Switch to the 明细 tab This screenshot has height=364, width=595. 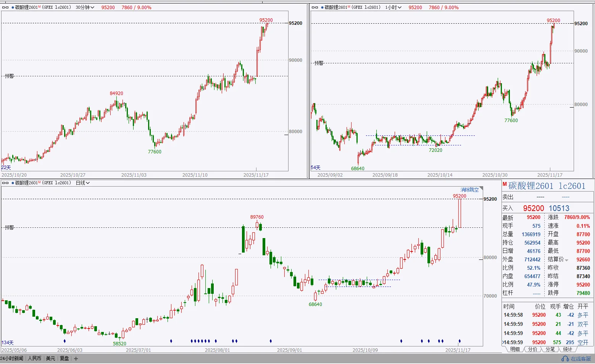click(x=515, y=349)
